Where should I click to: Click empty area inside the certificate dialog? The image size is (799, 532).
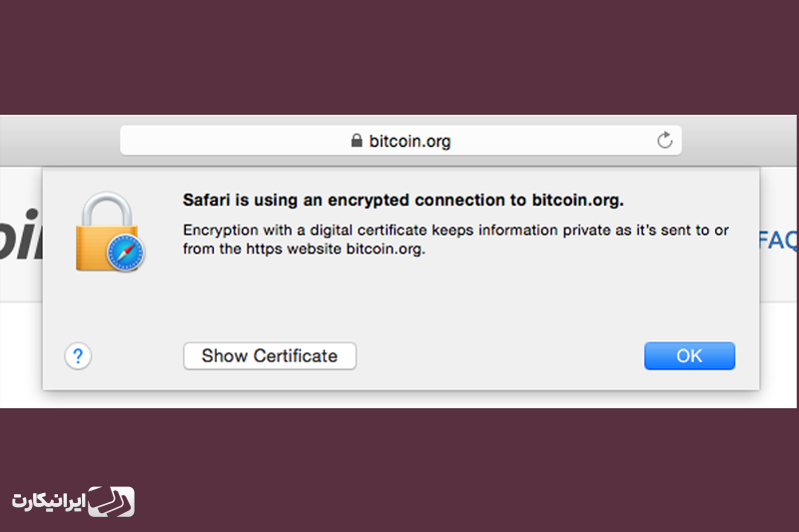(458, 300)
